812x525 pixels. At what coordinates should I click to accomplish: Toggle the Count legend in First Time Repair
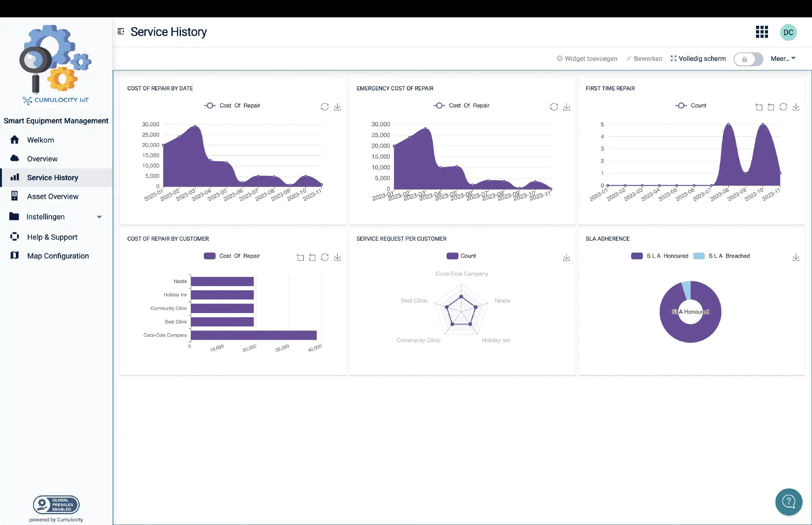click(691, 105)
